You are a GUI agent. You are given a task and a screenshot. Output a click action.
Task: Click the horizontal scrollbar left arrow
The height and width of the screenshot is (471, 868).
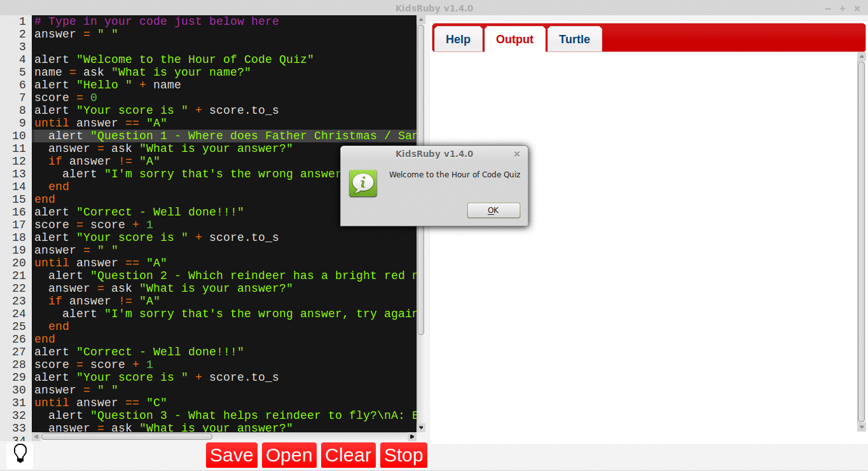36,437
